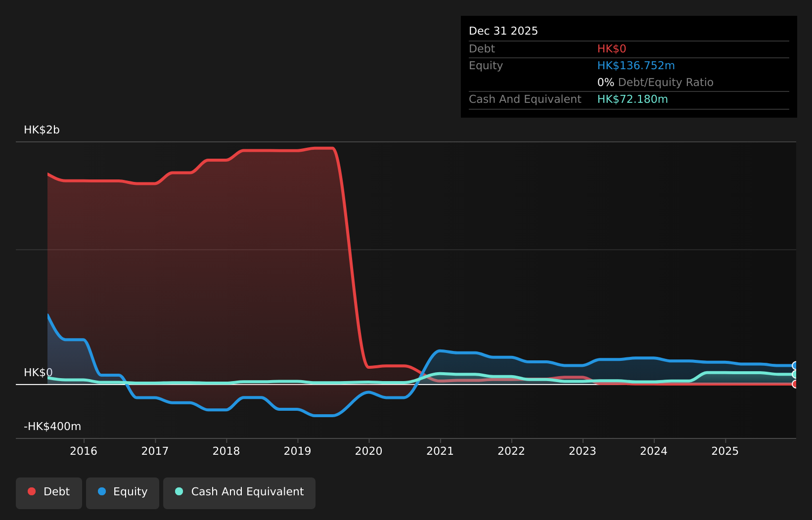Toggle the Equity series legend button
This screenshot has height=520, width=812.
[x=123, y=493]
